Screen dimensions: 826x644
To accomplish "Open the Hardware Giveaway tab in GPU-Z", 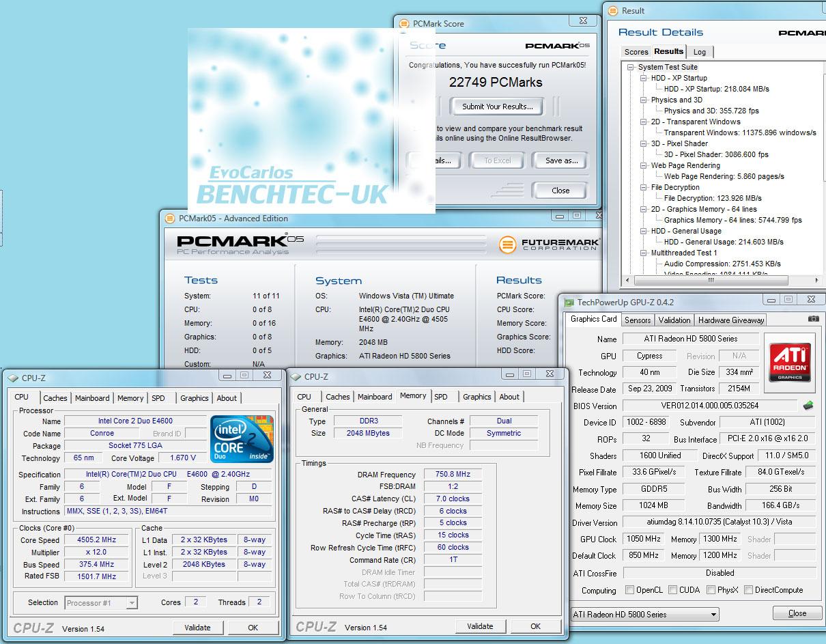I will (730, 320).
